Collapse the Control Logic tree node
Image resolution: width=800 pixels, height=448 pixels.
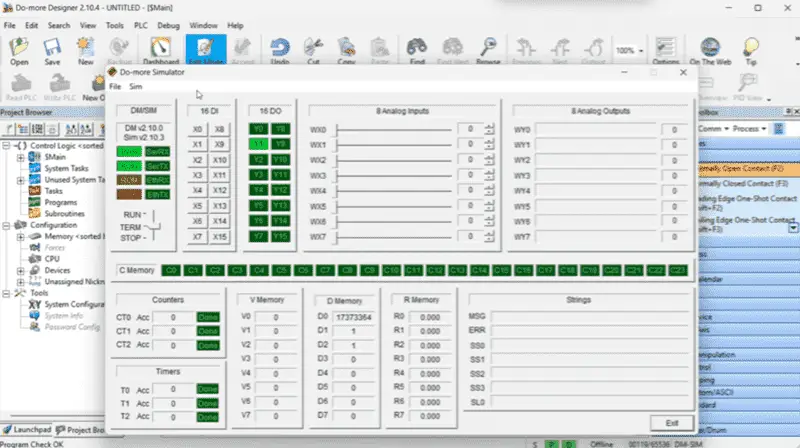tap(6, 145)
